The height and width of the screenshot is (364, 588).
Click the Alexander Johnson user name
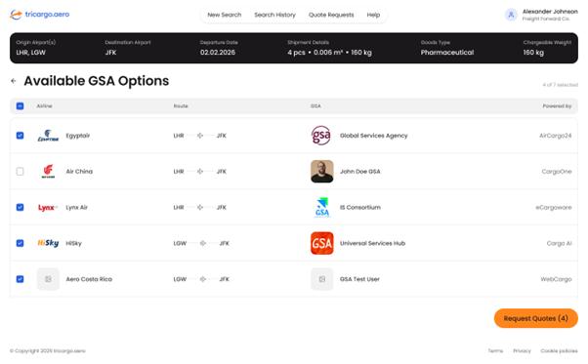(x=550, y=12)
